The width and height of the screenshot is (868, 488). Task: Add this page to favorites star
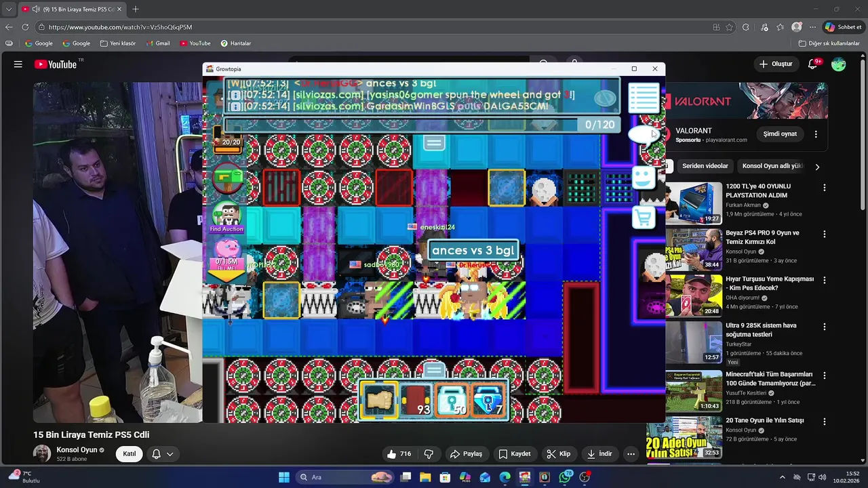click(x=730, y=27)
